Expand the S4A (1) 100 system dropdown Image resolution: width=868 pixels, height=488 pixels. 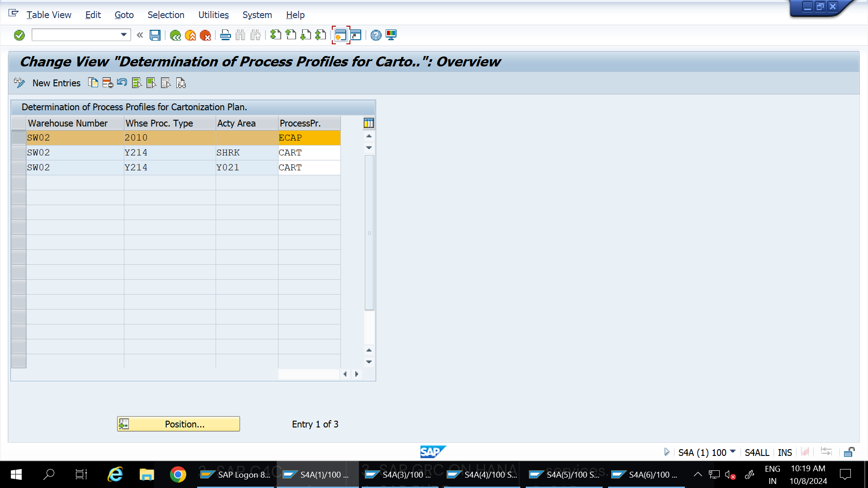click(x=732, y=452)
